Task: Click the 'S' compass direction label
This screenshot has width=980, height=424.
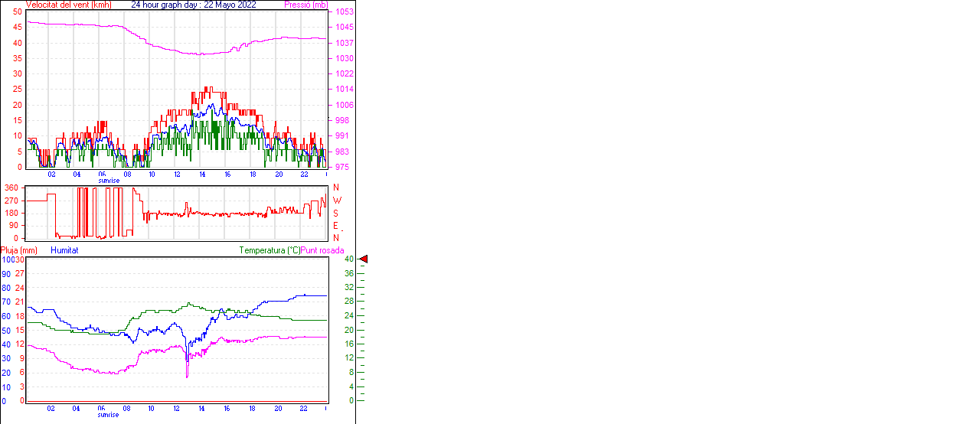Action: point(336,213)
